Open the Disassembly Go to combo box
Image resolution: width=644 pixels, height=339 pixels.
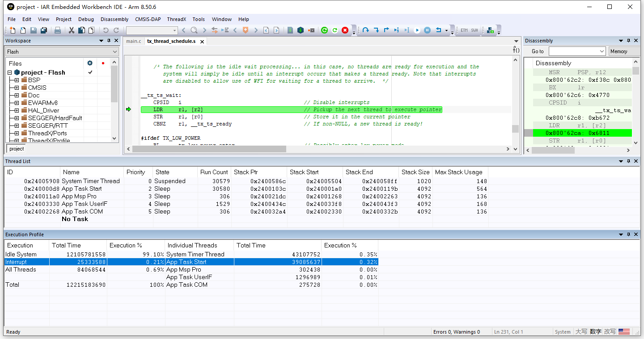577,51
